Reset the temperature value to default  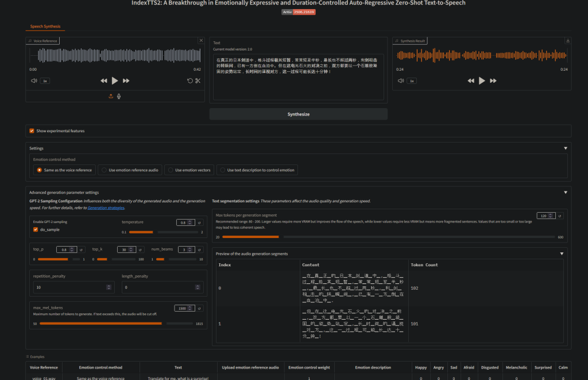pyautogui.click(x=199, y=222)
